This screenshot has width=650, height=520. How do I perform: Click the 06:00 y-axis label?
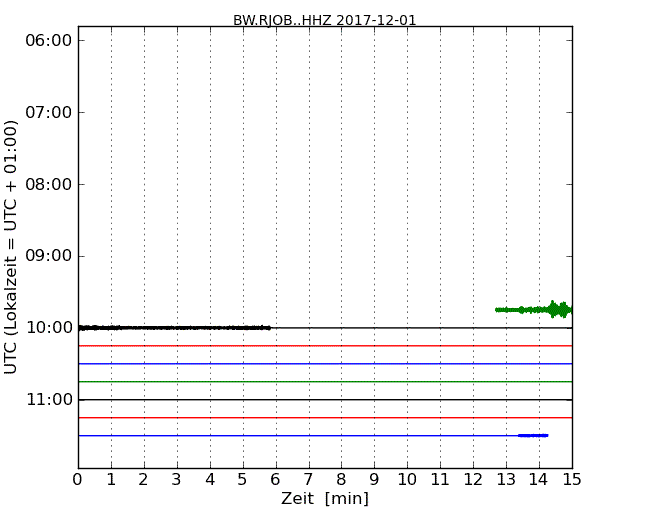coord(49,40)
